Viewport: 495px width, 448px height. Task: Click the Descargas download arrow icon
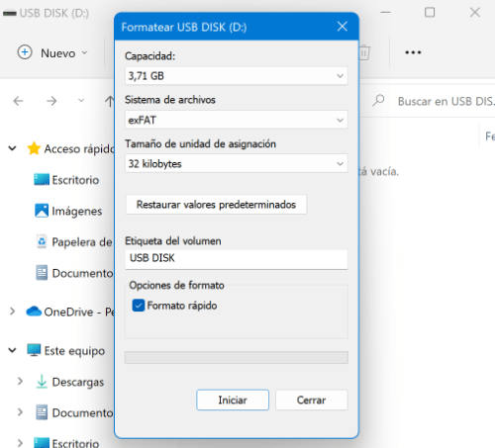pos(42,382)
